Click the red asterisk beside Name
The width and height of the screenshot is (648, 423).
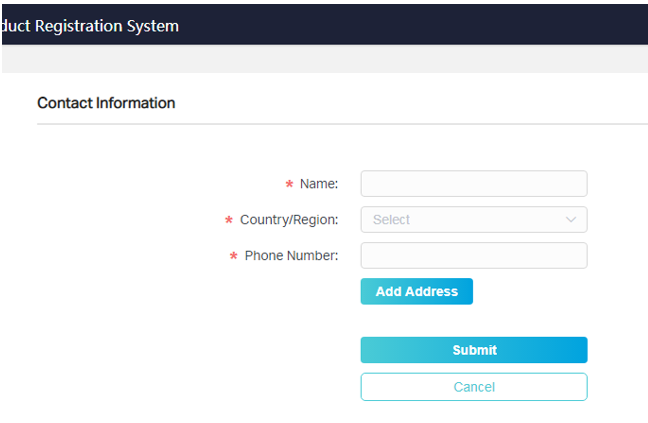(x=289, y=185)
